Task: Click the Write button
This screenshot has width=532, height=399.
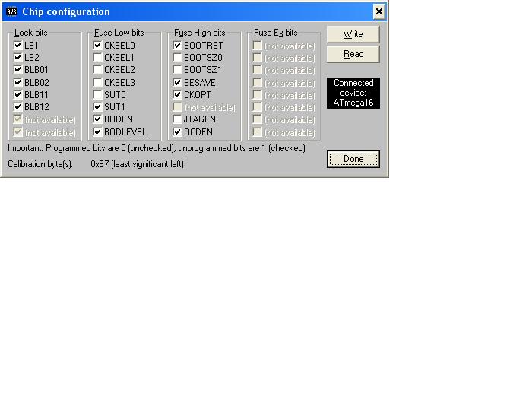Action: tap(353, 34)
